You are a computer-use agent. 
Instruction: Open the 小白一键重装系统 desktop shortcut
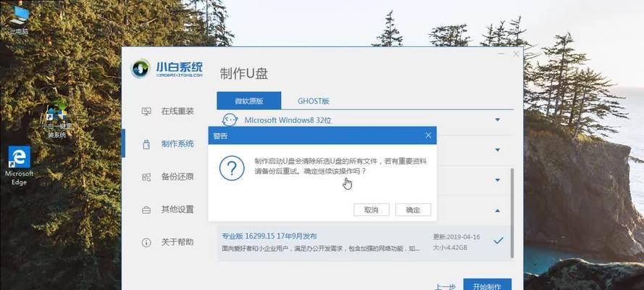pyautogui.click(x=57, y=119)
